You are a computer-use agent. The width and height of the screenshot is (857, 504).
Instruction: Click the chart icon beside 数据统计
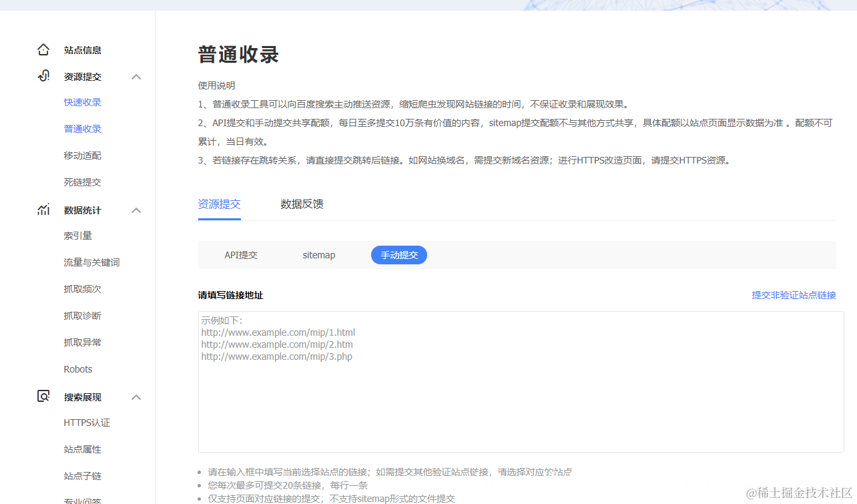point(43,210)
